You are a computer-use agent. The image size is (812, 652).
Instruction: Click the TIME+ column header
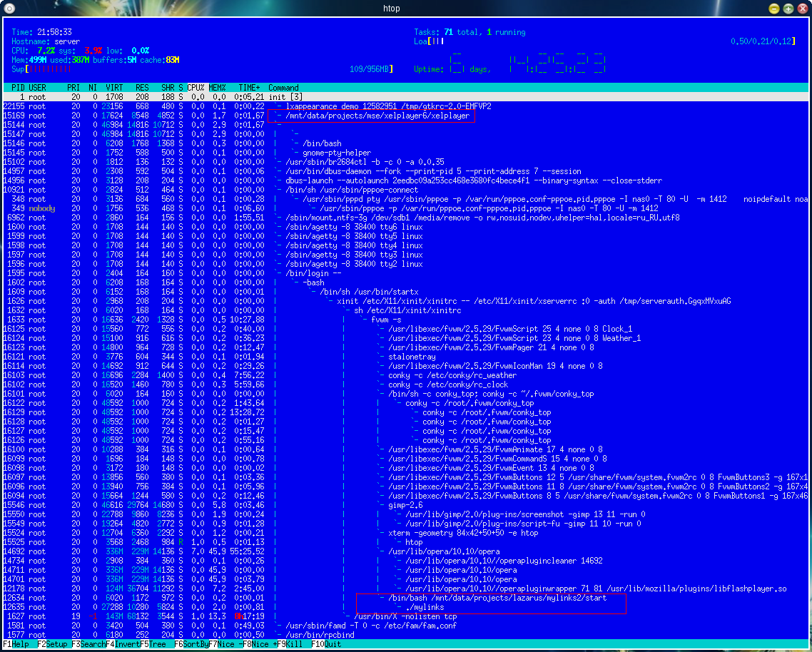250,87
